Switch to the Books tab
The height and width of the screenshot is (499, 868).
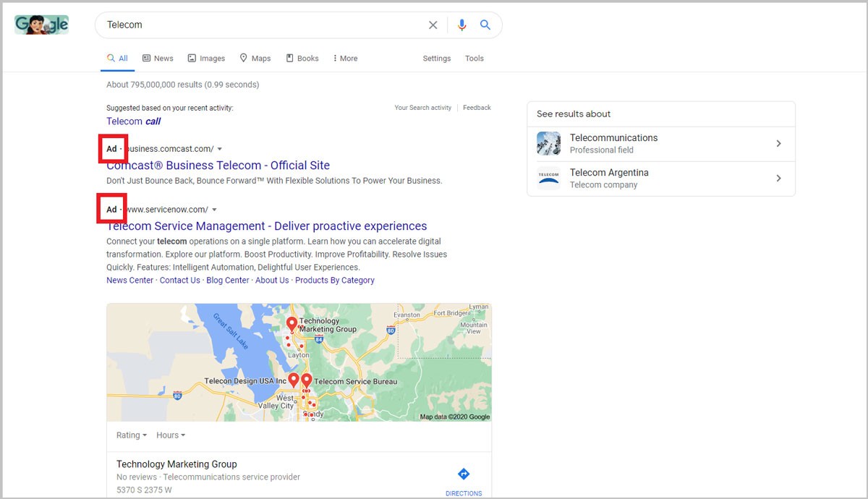pyautogui.click(x=302, y=59)
